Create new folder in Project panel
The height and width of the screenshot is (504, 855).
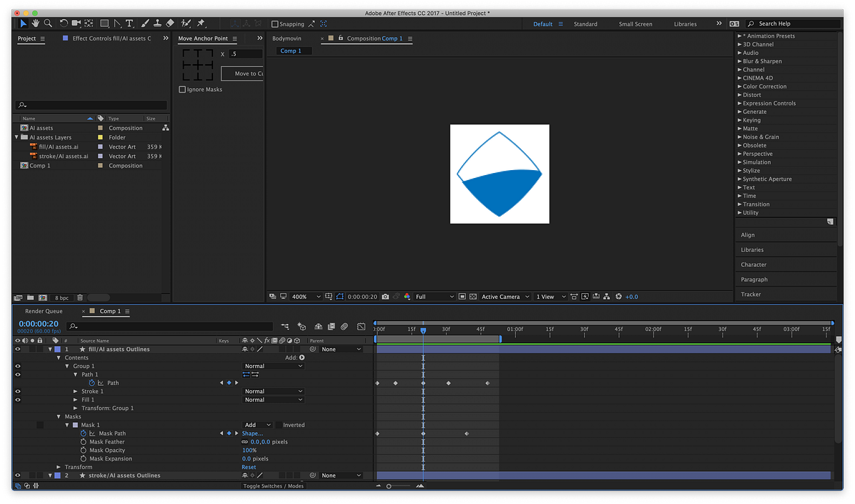[x=31, y=298]
